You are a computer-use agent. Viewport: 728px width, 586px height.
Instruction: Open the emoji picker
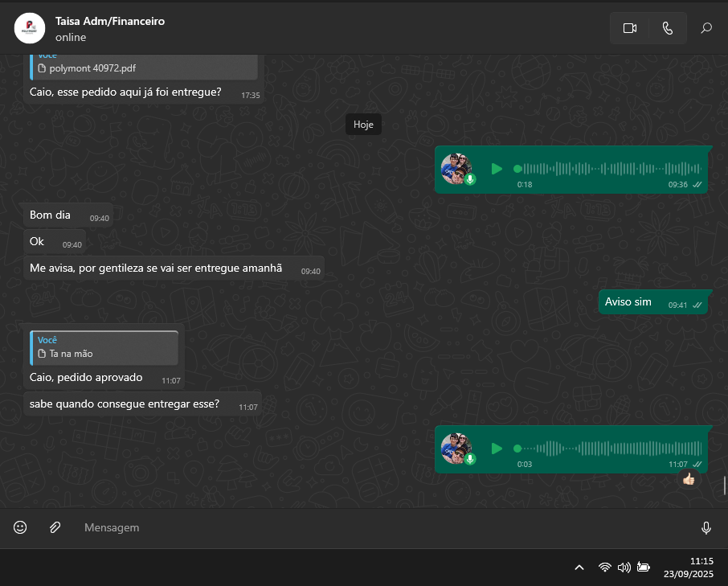coord(20,527)
